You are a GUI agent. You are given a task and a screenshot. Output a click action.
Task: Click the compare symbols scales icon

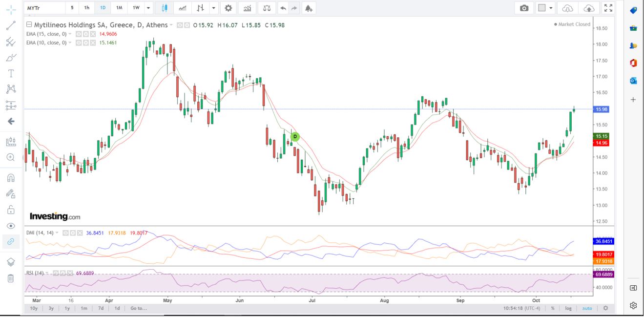pos(266,8)
